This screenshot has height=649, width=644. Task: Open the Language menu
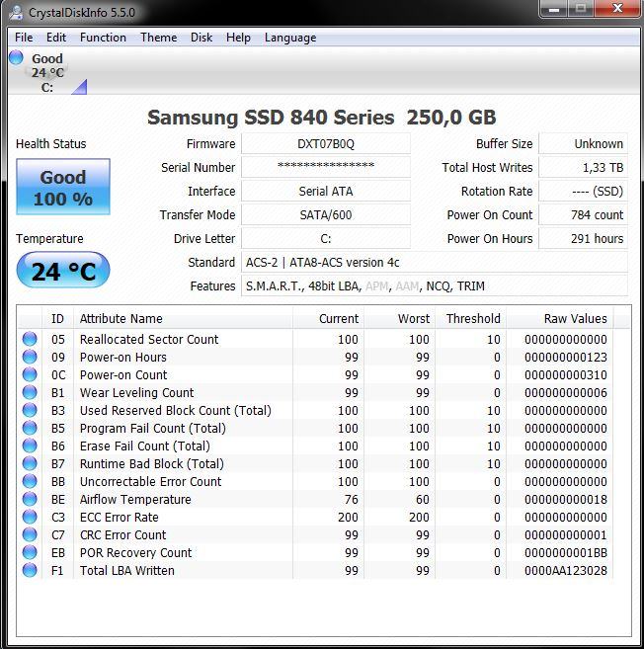[290, 38]
